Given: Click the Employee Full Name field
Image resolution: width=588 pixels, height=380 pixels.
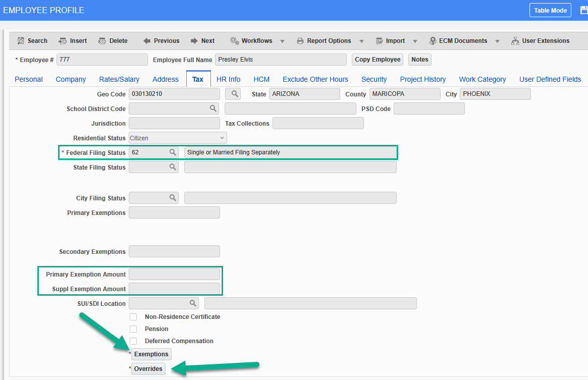Looking at the screenshot, I should 281,59.
